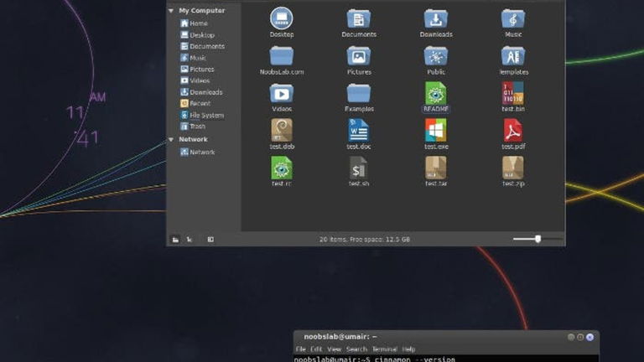This screenshot has height=362, width=644.
Task: Show places view in status bar
Action: pos(175,240)
